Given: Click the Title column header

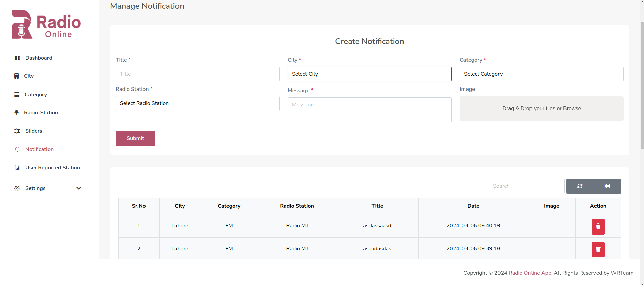Looking at the screenshot, I should click(377, 206).
